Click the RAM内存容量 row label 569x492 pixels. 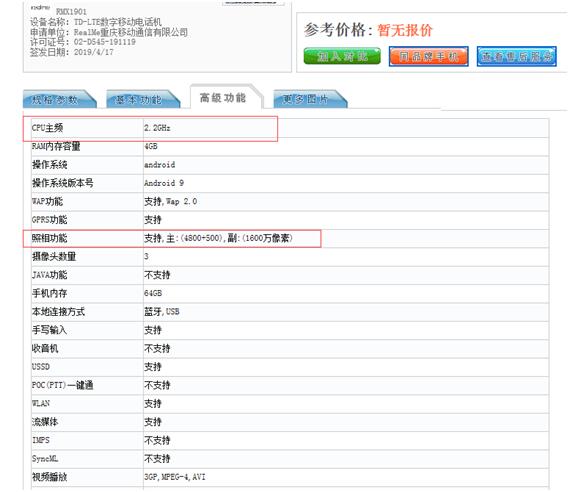click(x=56, y=146)
